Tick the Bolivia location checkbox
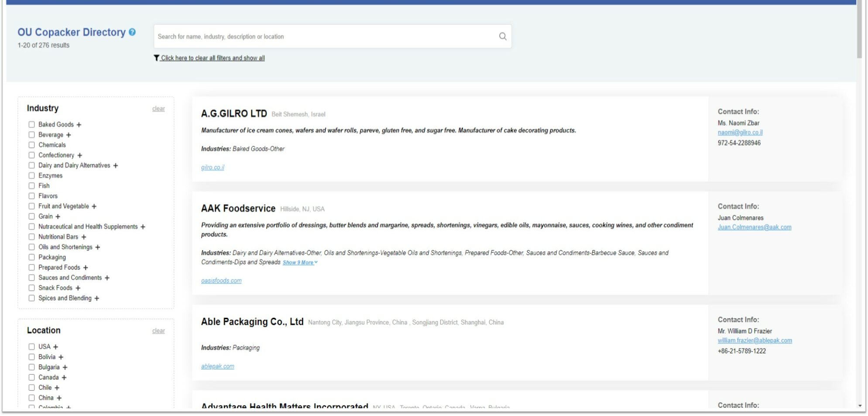Viewport: 868px width, 416px height. (31, 357)
